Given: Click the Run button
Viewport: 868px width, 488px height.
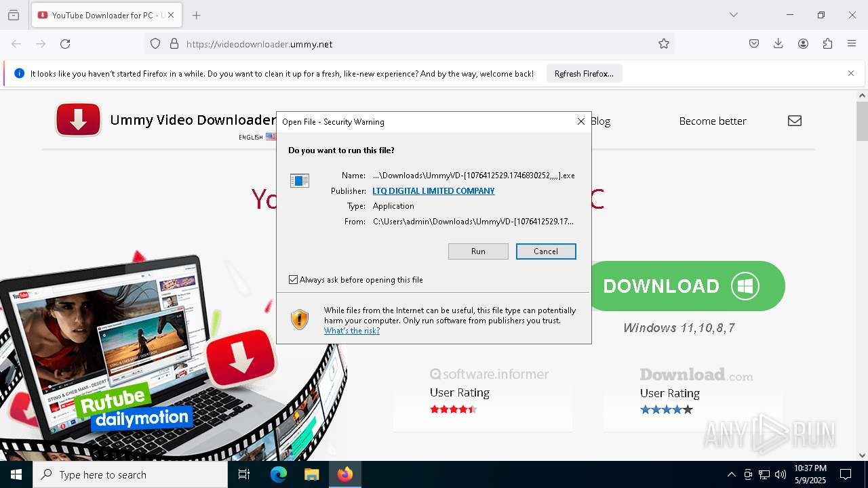Looking at the screenshot, I should (478, 251).
